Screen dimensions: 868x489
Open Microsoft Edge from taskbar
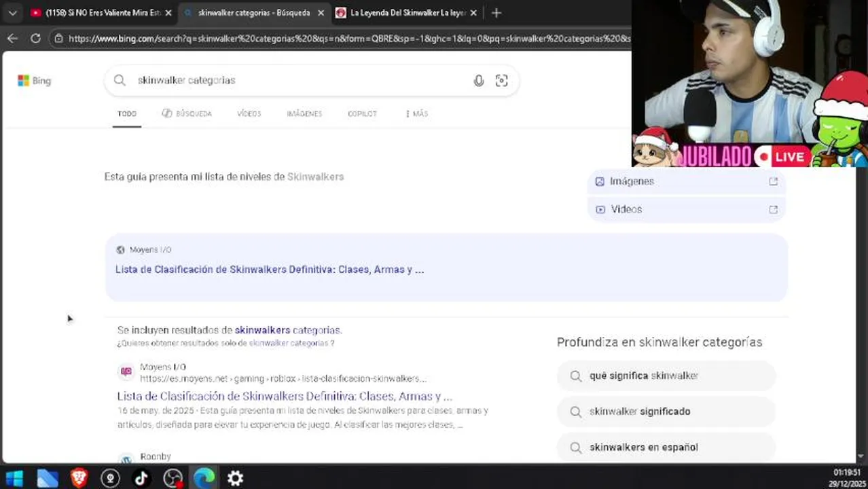click(204, 478)
